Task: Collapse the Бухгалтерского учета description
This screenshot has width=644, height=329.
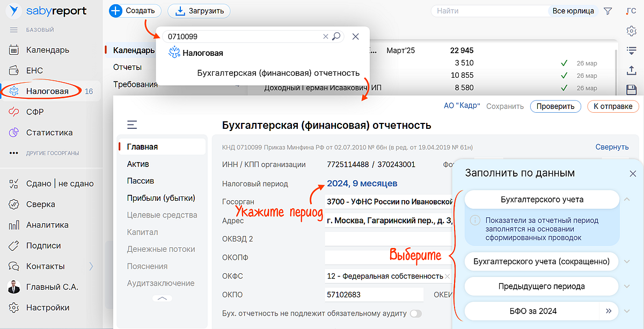Action: point(626,199)
